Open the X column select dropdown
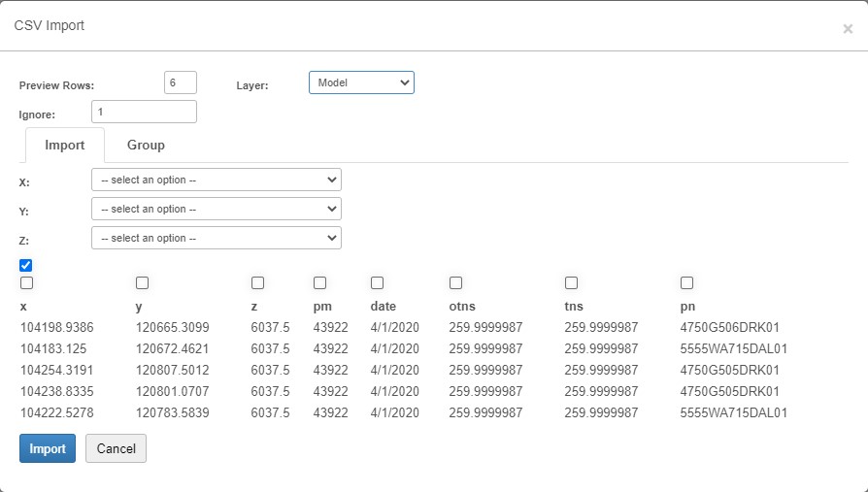 pos(216,180)
